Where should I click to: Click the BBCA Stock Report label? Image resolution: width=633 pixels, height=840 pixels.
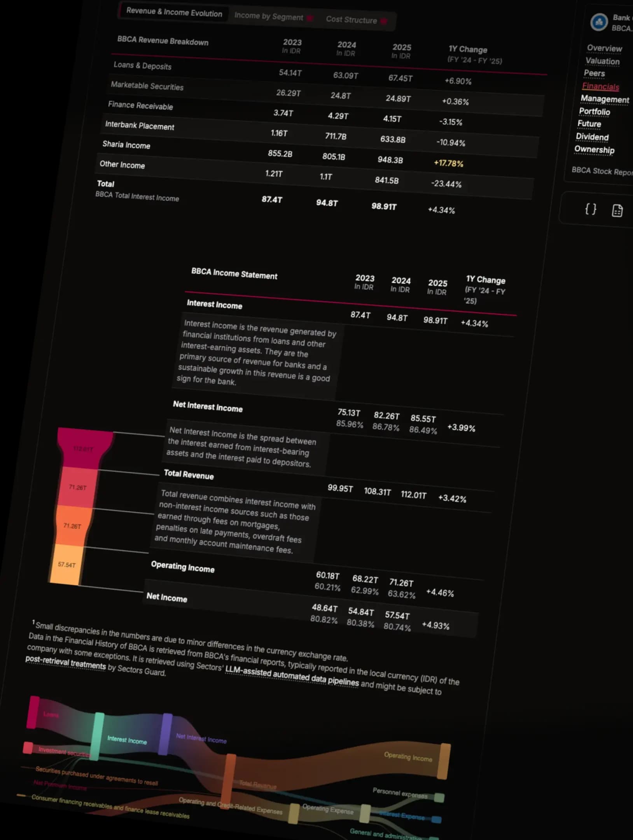click(602, 171)
